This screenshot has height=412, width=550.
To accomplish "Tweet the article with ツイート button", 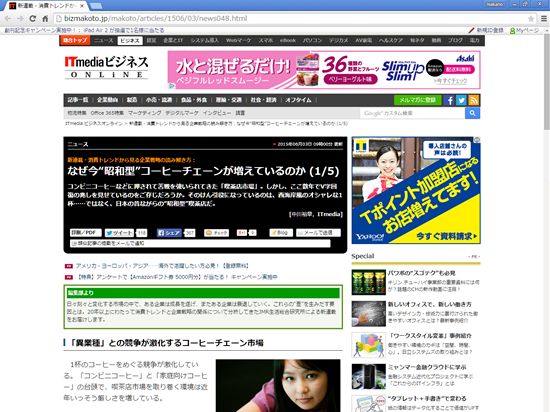I will (x=120, y=233).
